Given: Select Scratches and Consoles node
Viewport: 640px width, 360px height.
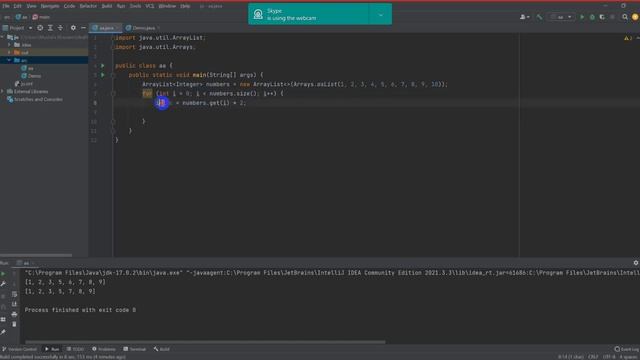Looking at the screenshot, I should (x=35, y=99).
